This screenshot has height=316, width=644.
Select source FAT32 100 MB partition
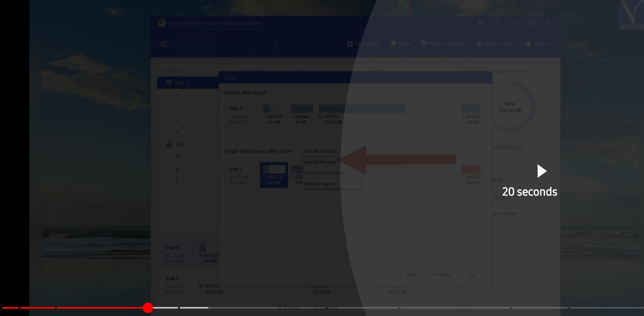273,114
